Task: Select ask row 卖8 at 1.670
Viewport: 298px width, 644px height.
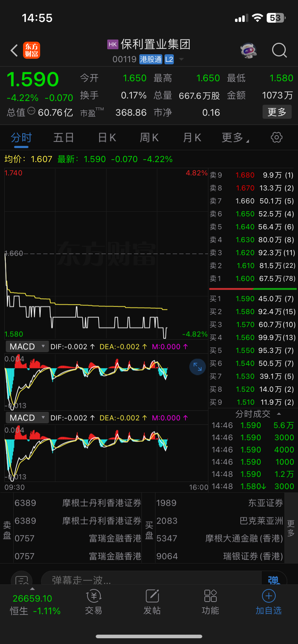Action: pos(252,188)
